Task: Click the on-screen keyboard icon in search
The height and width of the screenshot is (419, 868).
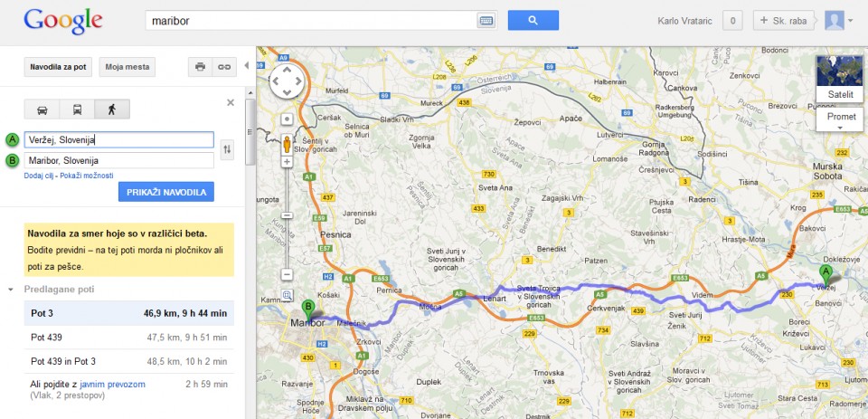Action: click(486, 21)
